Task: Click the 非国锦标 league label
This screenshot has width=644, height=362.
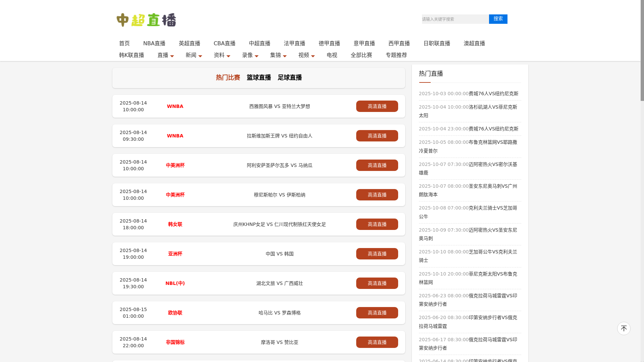Action: tap(175, 342)
